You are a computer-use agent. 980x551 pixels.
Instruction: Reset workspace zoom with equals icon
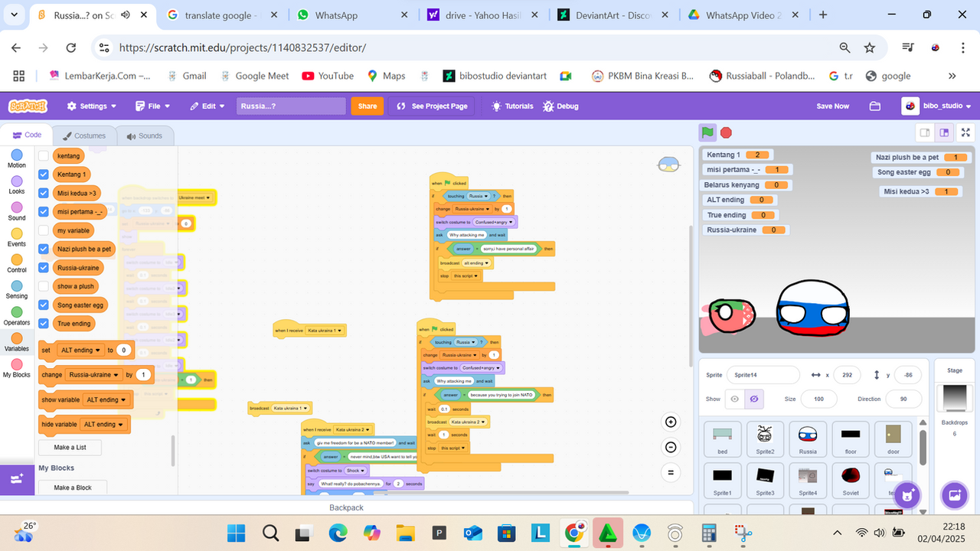[x=671, y=472]
